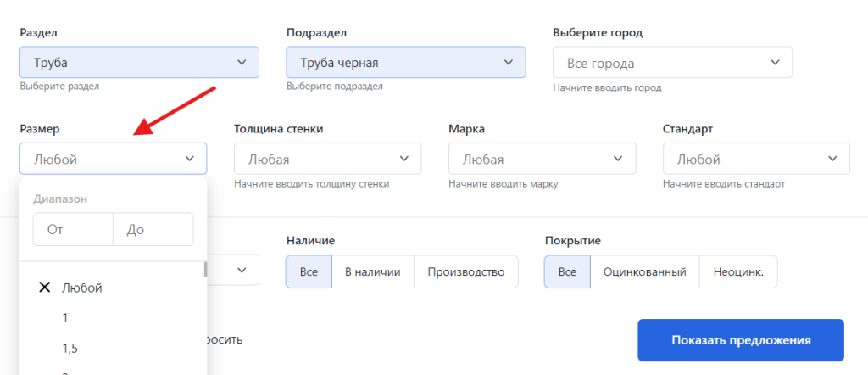Image resolution: width=868 pixels, height=375 pixels.
Task: Click the size list scrollbar thumb
Action: 204,270
